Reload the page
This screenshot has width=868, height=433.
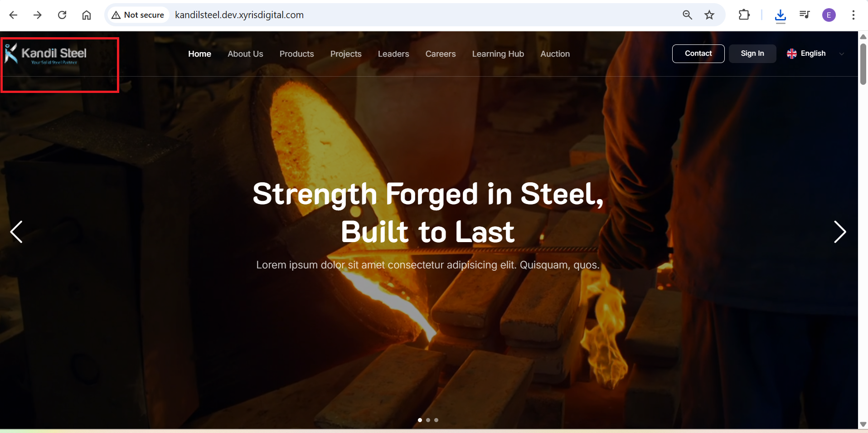pyautogui.click(x=62, y=15)
